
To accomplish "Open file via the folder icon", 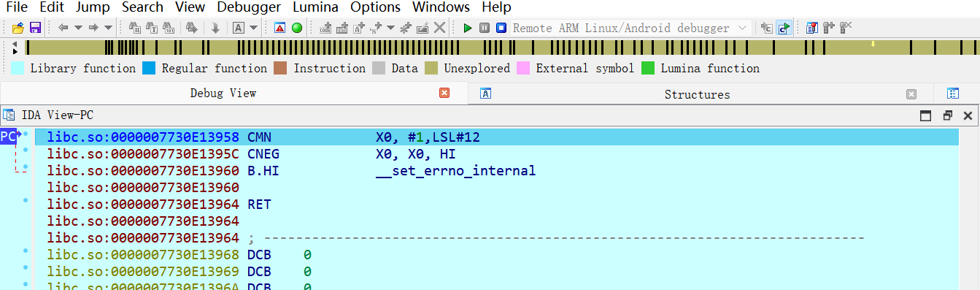I will point(18,28).
